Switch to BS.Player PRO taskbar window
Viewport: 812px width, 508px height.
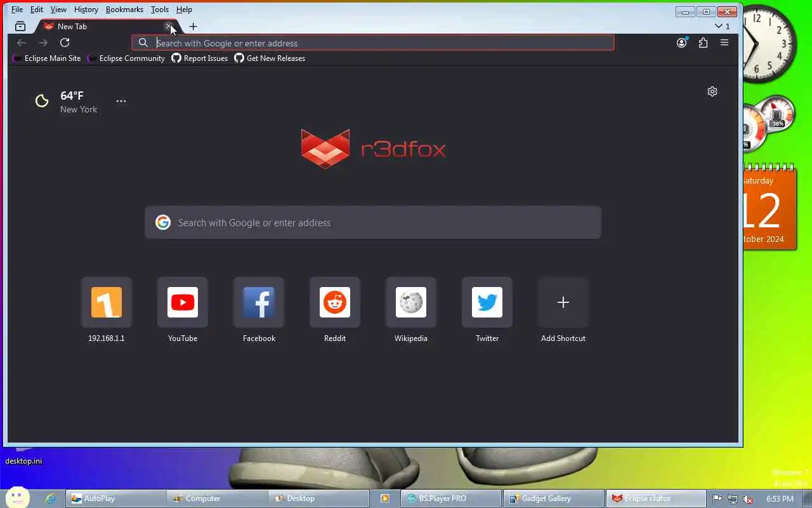coord(451,498)
